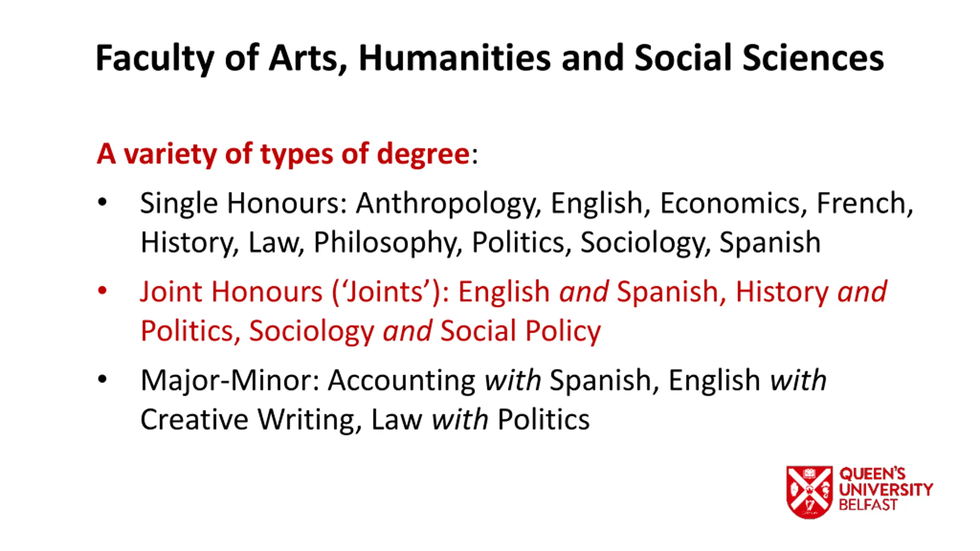Click the QUEEN'S UNIVERSITY BELFAST logo text

click(886, 489)
